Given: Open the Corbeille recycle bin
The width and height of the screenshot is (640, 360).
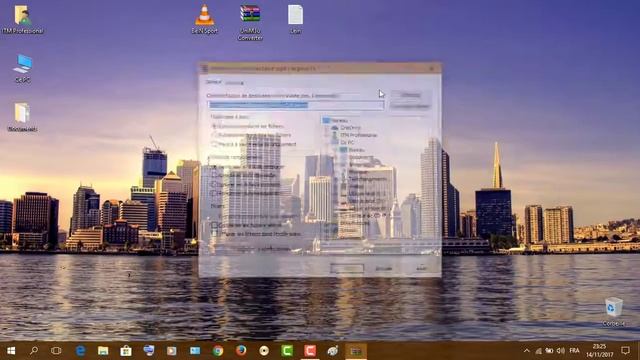Looking at the screenshot, I should click(613, 312).
